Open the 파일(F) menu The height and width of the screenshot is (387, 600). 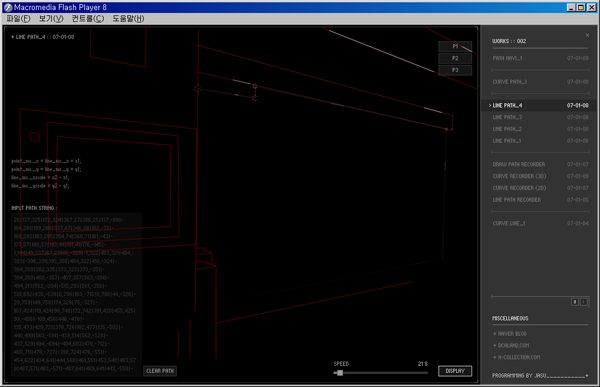pos(18,18)
